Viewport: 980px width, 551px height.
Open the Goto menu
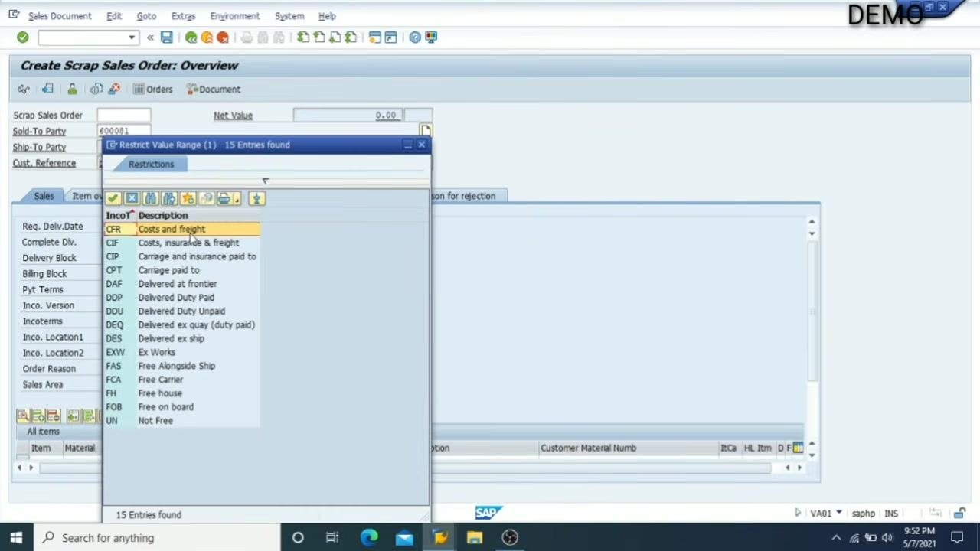[x=146, y=15]
